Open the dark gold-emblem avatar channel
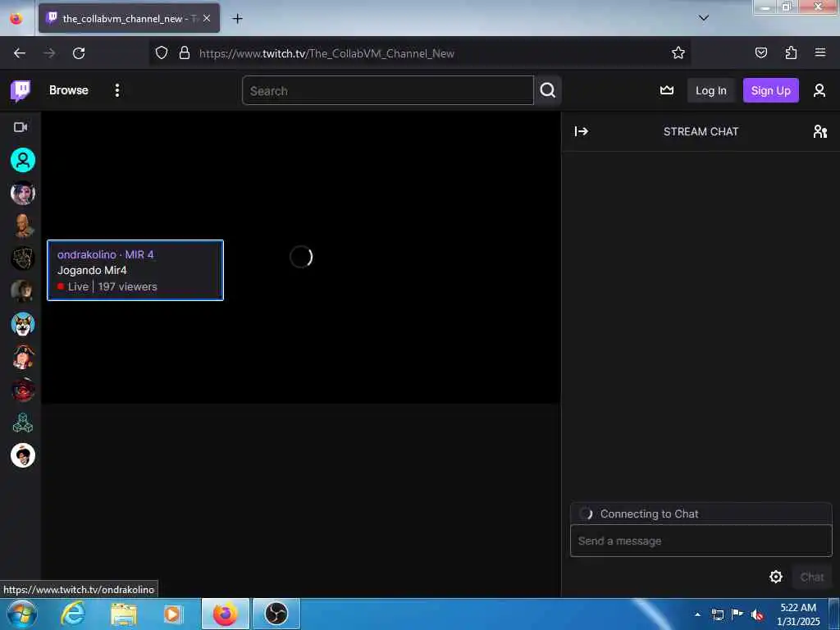The image size is (840, 630). tap(23, 258)
